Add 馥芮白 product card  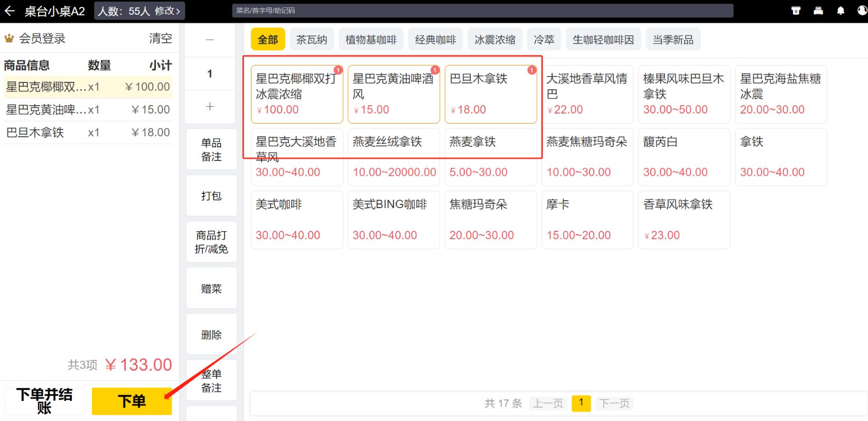tap(684, 157)
